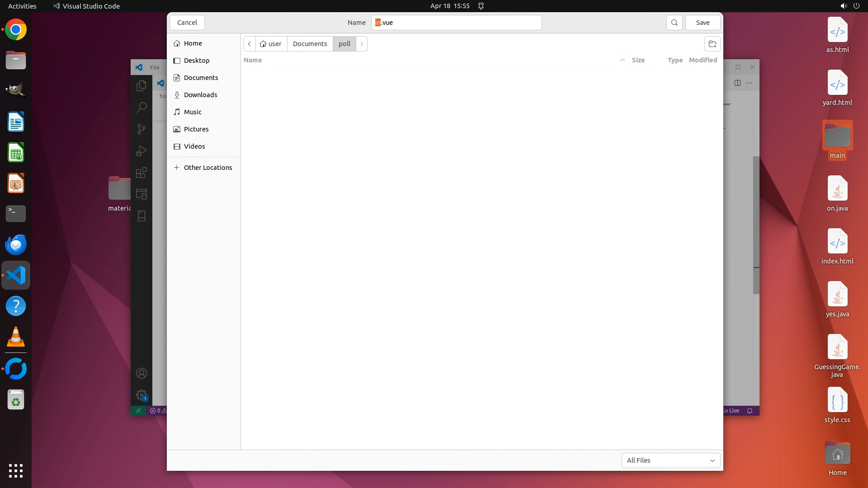Toggle the sort order arrow in the Name column
Image resolution: width=868 pixels, height=488 pixels.
point(622,60)
